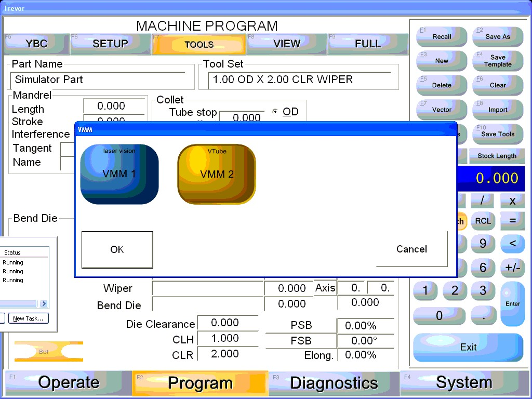This screenshot has height=399, width=532.
Task: Open the SETUP tab
Action: click(x=110, y=44)
